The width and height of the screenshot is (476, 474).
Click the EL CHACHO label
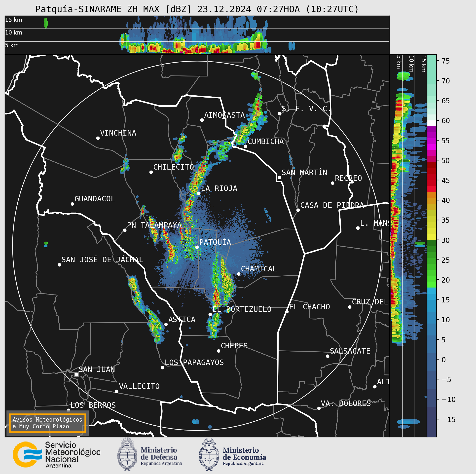coord(310,307)
